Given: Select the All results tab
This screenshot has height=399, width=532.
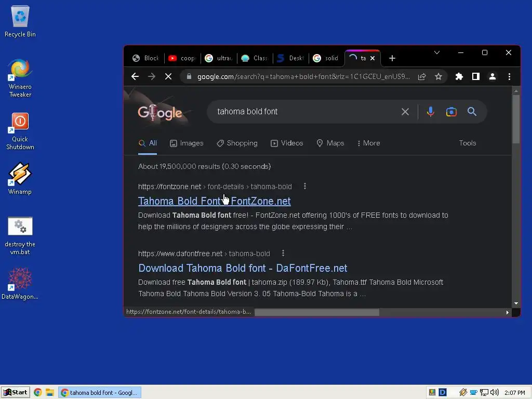Looking at the screenshot, I should 148,143.
